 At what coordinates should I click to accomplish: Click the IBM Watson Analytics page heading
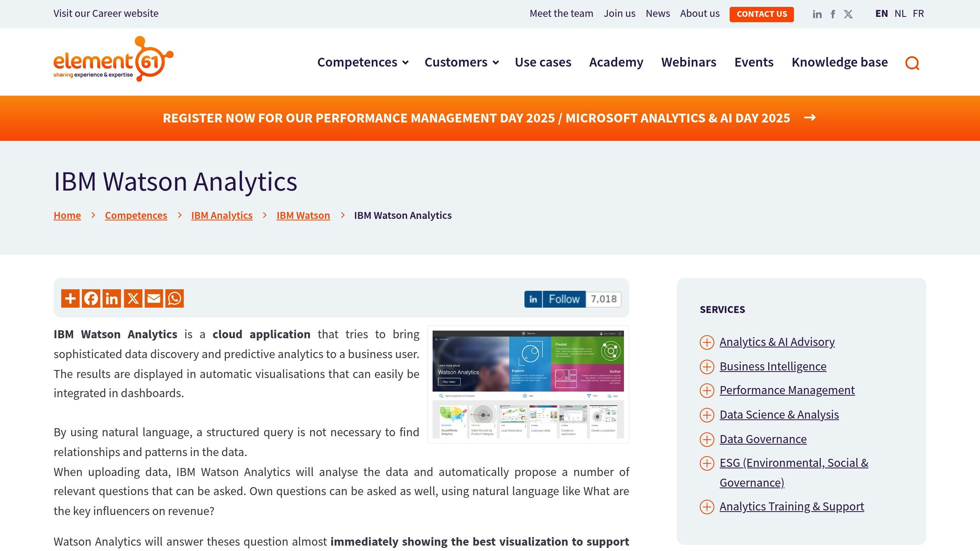(175, 181)
